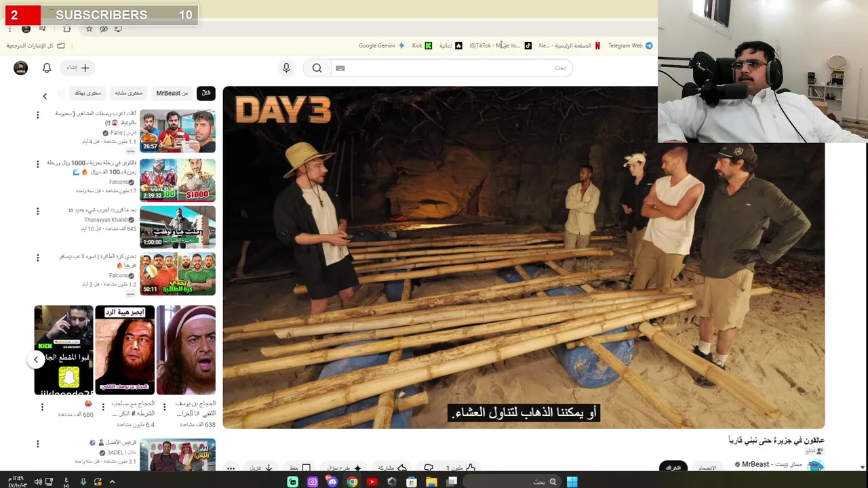Select the 'محتوى يهمّك' filter chip
The image size is (868, 488).
point(87,93)
